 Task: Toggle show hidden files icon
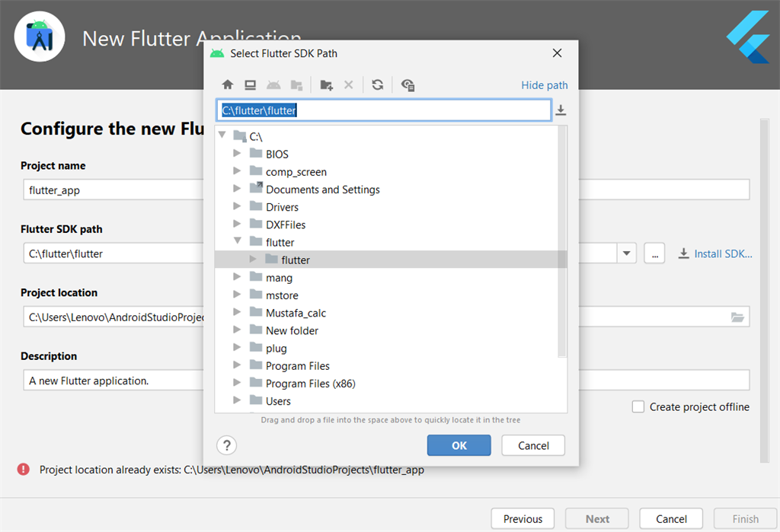point(408,85)
